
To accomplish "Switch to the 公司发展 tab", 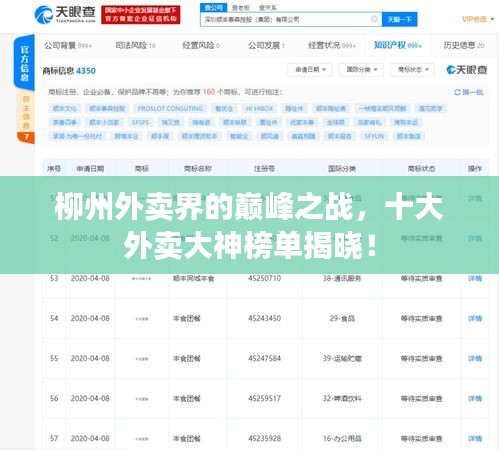I will [x=266, y=45].
